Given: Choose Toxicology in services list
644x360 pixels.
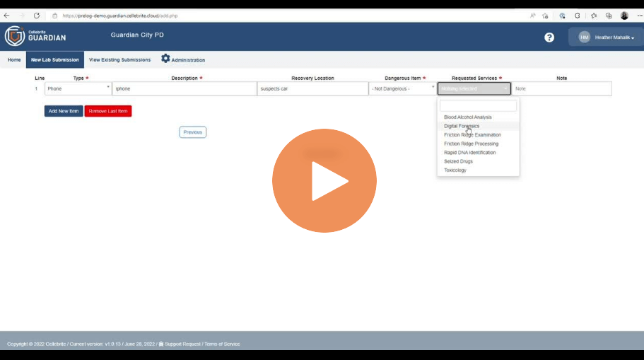Looking at the screenshot, I should pos(455,170).
